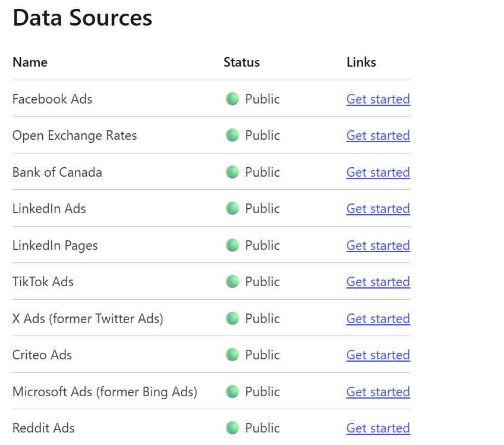The height and width of the screenshot is (445, 504).
Task: Click the green status icon for Facebook Ads
Action: (232, 99)
